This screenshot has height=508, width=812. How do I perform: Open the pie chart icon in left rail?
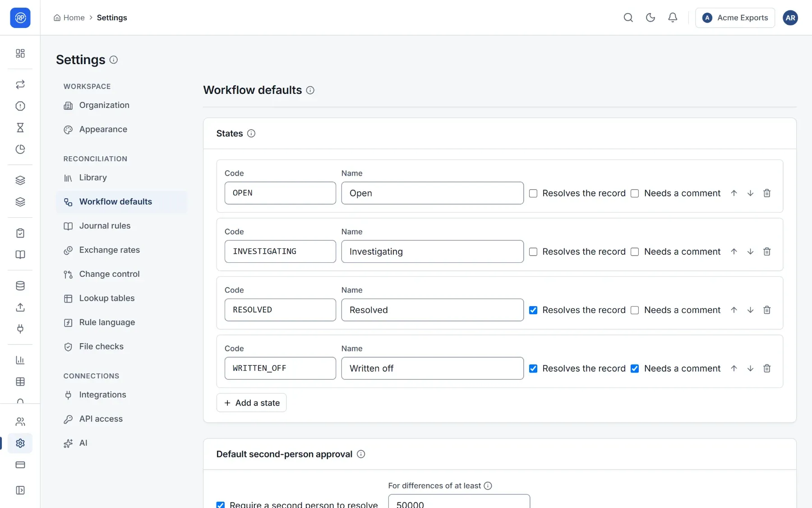pos(20,149)
